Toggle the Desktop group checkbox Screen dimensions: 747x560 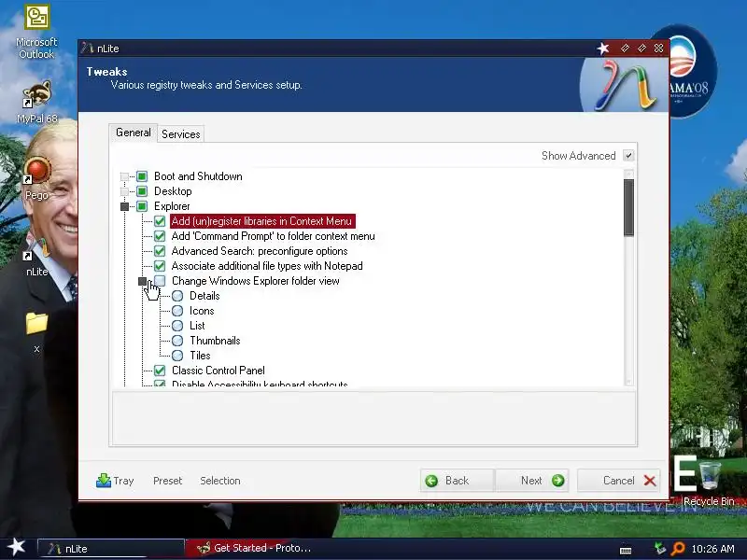point(142,191)
